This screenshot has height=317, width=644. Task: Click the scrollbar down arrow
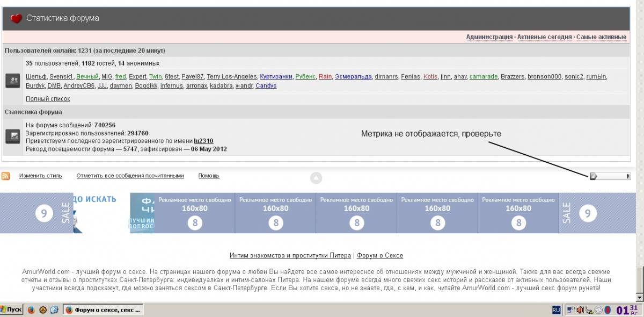tap(639, 297)
